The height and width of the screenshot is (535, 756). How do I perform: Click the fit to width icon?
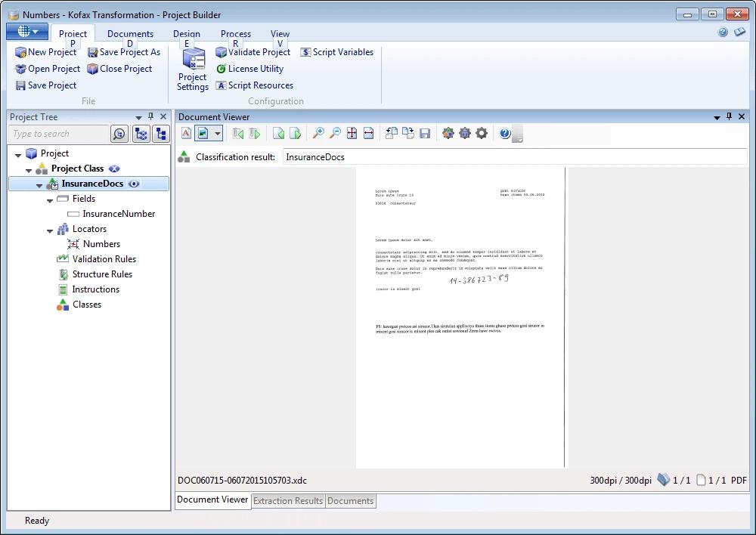pyautogui.click(x=368, y=134)
